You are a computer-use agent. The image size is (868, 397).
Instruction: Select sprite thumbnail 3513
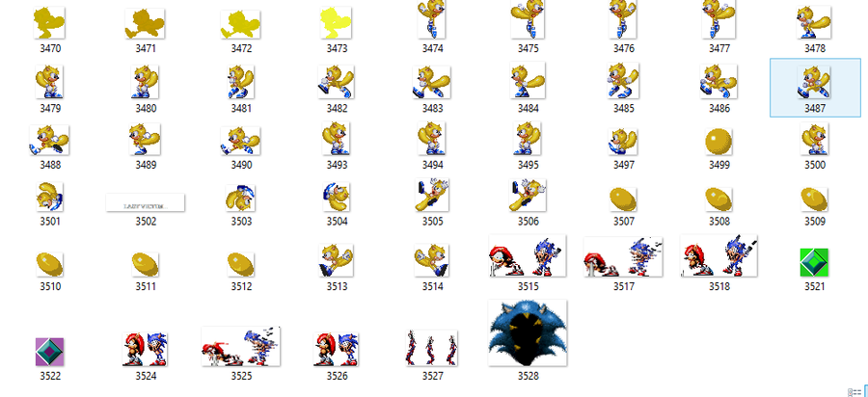(336, 260)
